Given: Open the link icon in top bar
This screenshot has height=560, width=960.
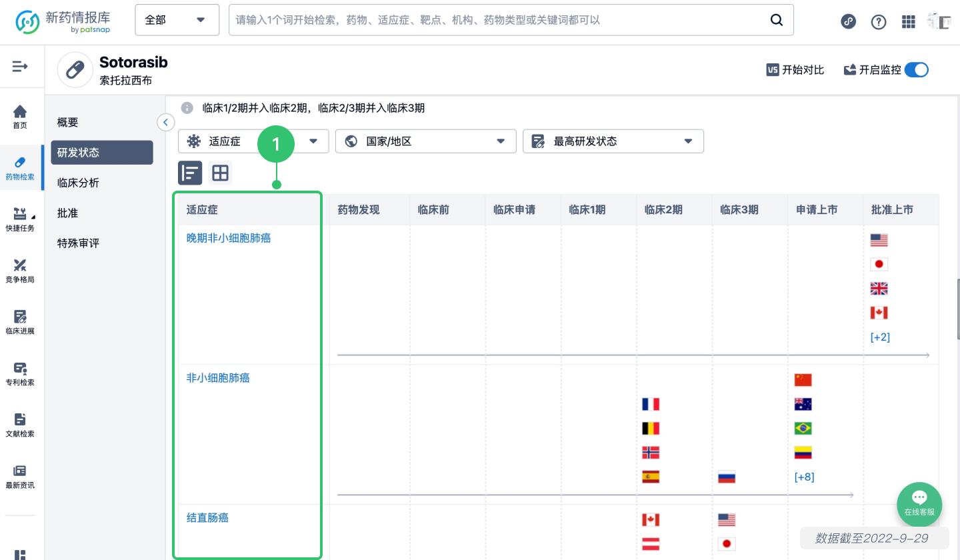Looking at the screenshot, I should coord(848,21).
